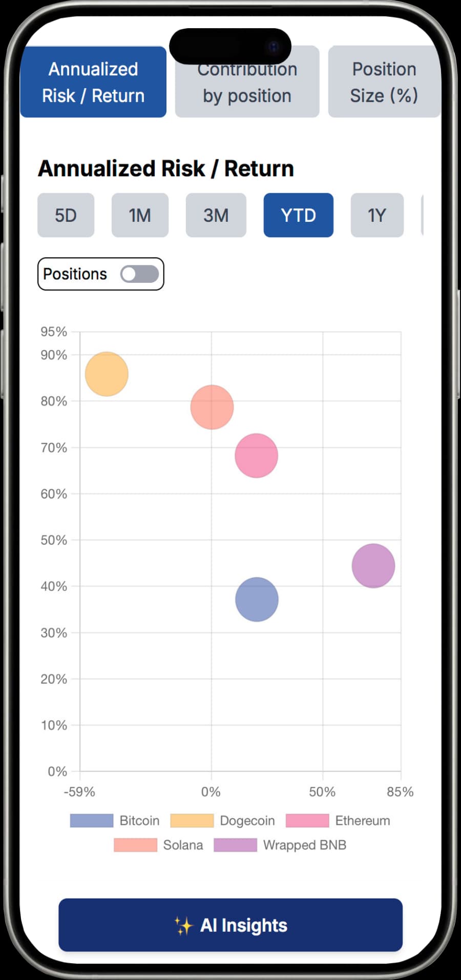Select the Annualized Risk / Return tab
This screenshot has height=980, width=461.
[93, 82]
